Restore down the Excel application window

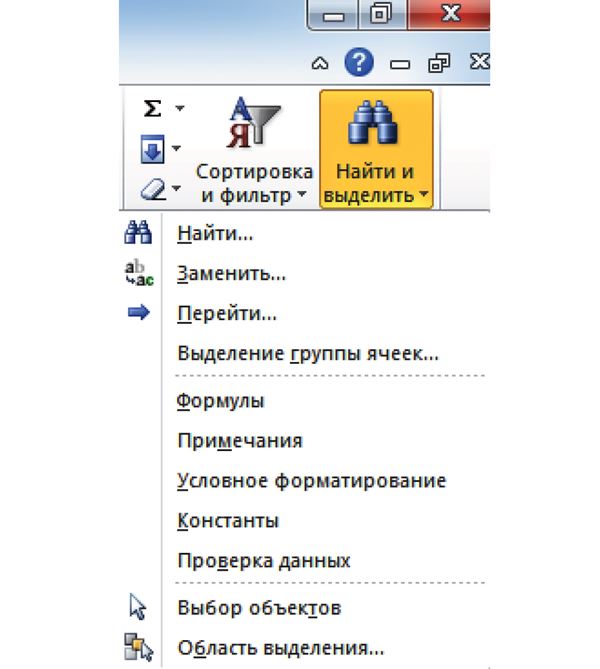point(382,14)
